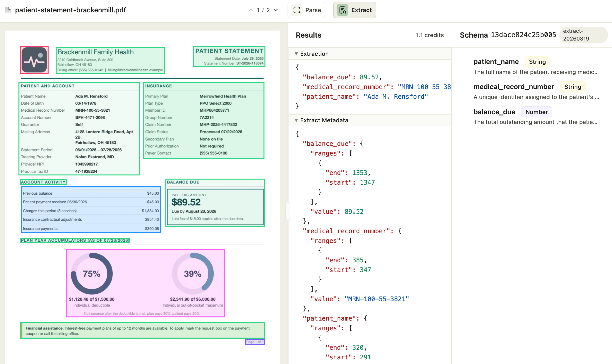Click the 75% deductible donut chart
Viewport: 612px width, 364px height.
[x=92, y=274]
